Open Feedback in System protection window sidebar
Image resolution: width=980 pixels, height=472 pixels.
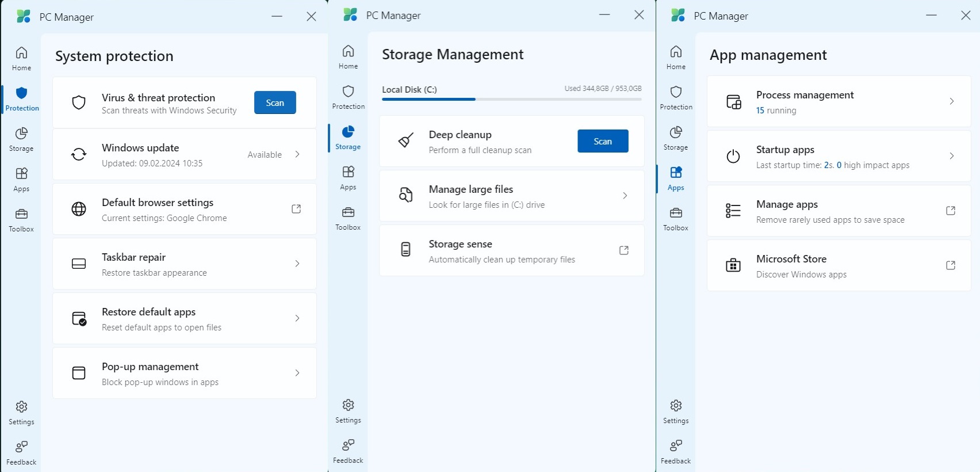pyautogui.click(x=21, y=453)
